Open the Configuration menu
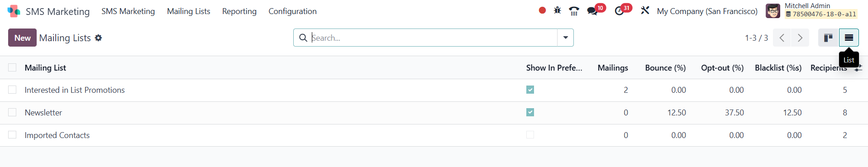The image size is (868, 167). point(292,11)
